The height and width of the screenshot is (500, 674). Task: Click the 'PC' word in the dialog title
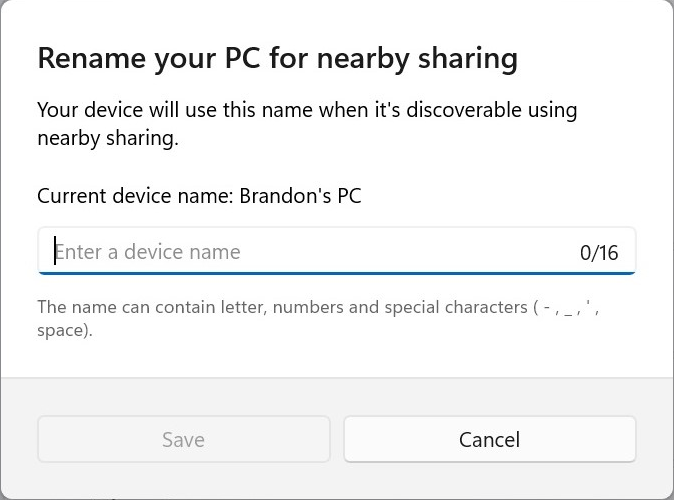click(x=242, y=58)
